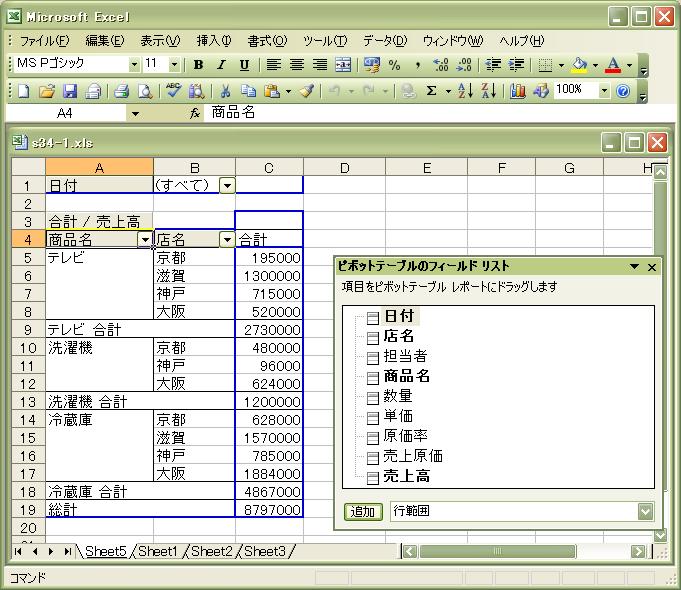Decrease decimal places icon
Viewport: 681px width, 590px height.
(x=464, y=65)
